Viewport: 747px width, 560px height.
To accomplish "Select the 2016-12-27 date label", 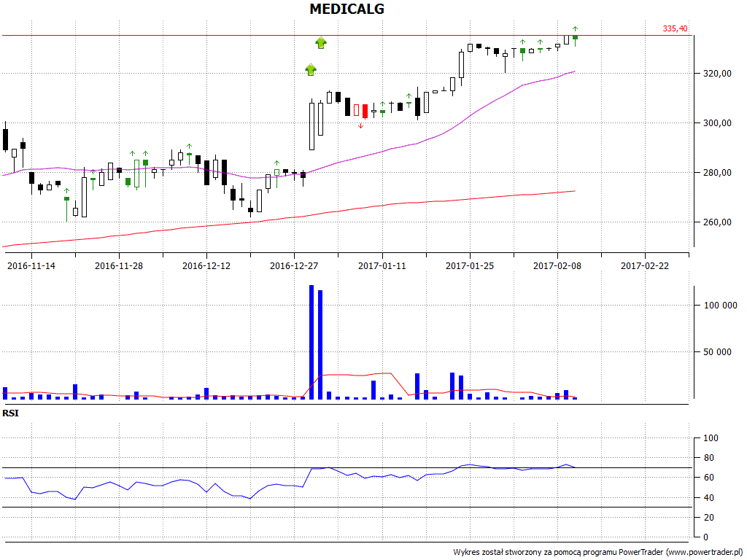I will point(294,266).
